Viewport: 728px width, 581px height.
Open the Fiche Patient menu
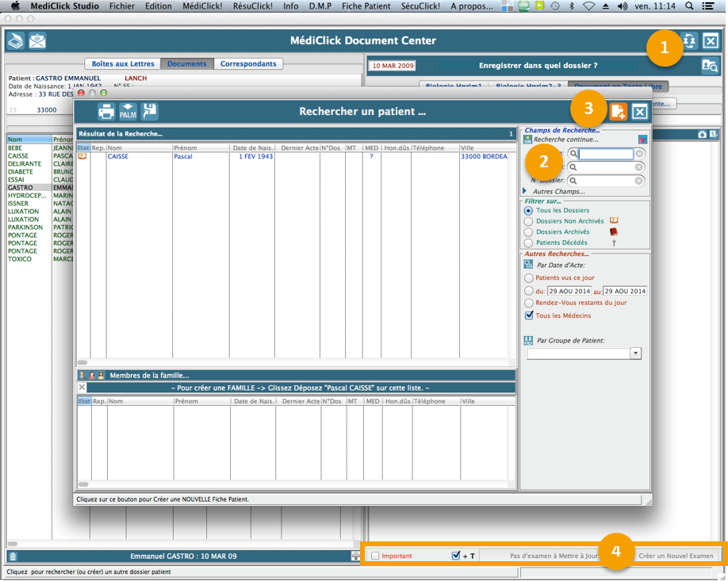point(366,6)
